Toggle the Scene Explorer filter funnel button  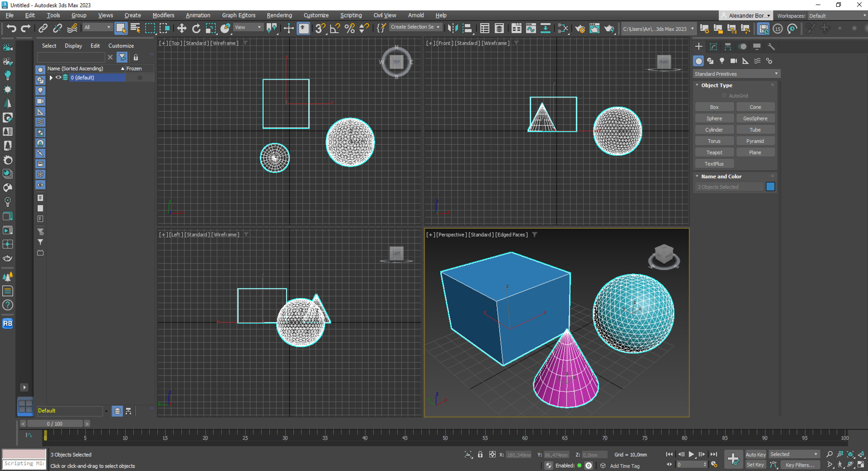[x=122, y=57]
